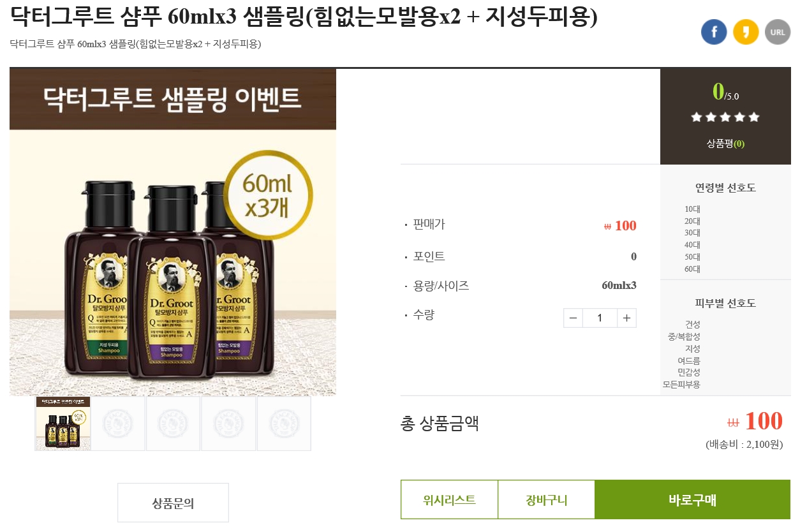
Task: Decrease quantity with minus button
Action: (x=573, y=318)
